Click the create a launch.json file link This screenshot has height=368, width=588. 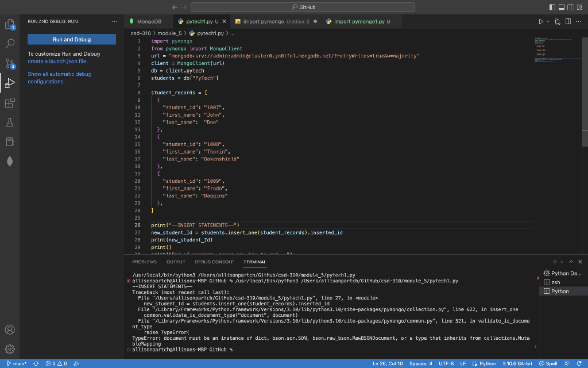tap(57, 62)
